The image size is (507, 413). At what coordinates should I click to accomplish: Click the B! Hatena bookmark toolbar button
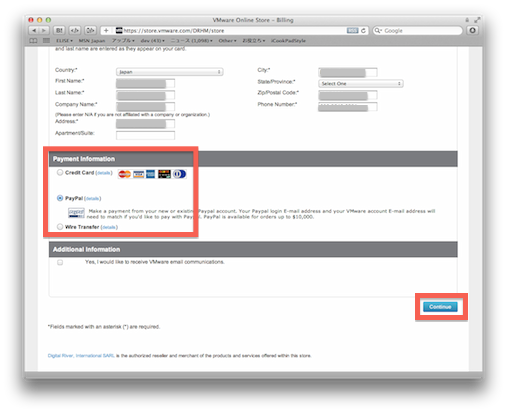click(59, 30)
